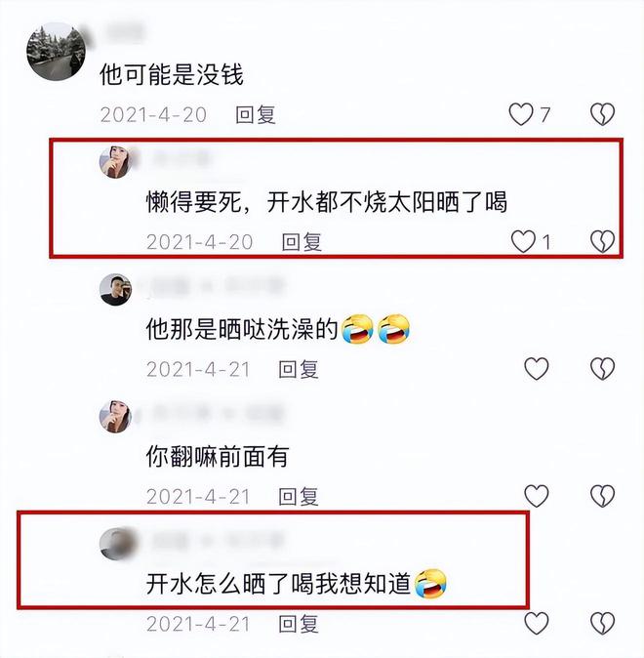Reply to the "开水怎么晒了喝" comment
This screenshot has height=658, width=644.
coord(299,624)
